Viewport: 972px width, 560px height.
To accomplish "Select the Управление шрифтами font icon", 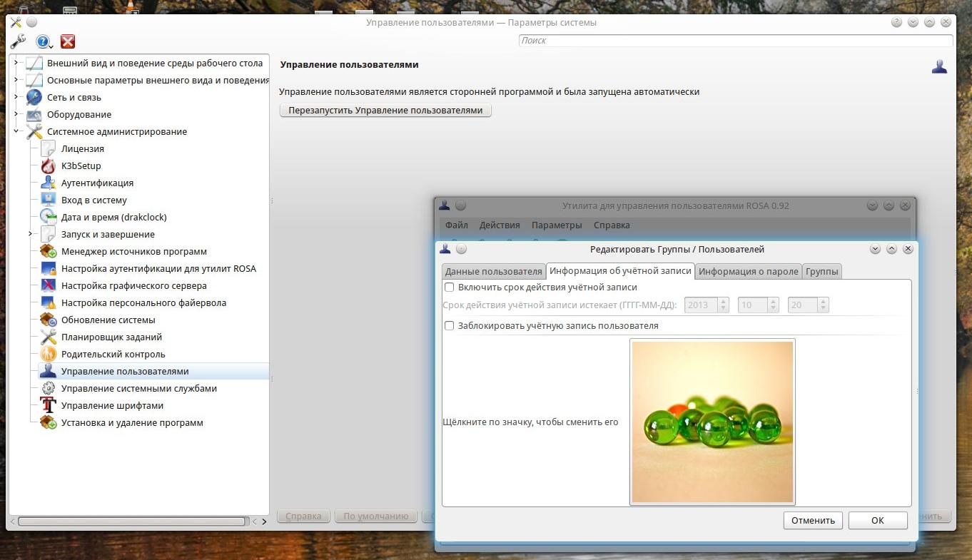I will click(48, 406).
